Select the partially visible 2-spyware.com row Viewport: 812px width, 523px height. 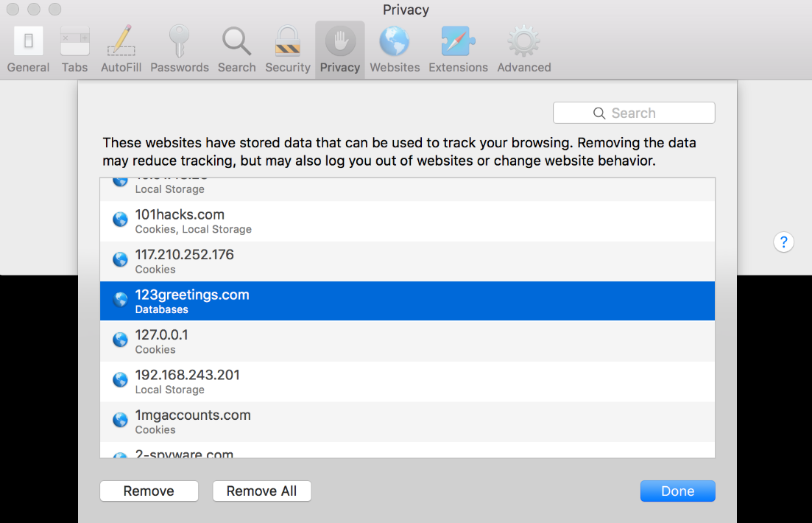[408, 449]
